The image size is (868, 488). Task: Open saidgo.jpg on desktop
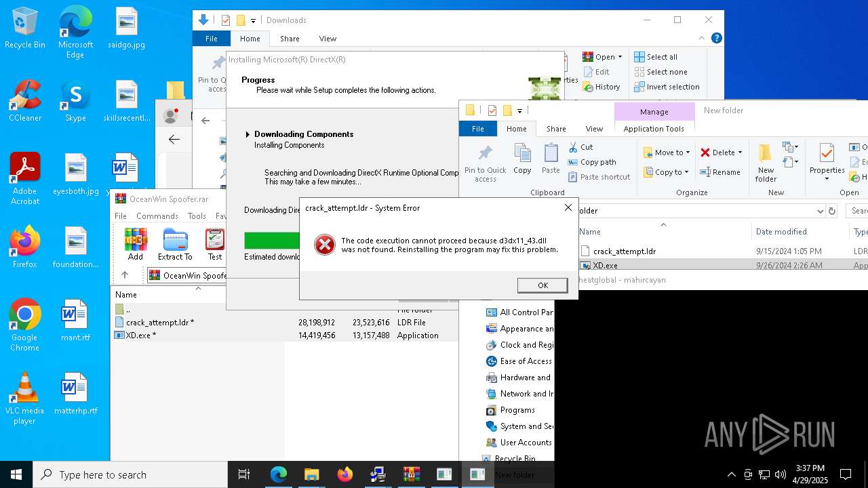pyautogui.click(x=126, y=28)
